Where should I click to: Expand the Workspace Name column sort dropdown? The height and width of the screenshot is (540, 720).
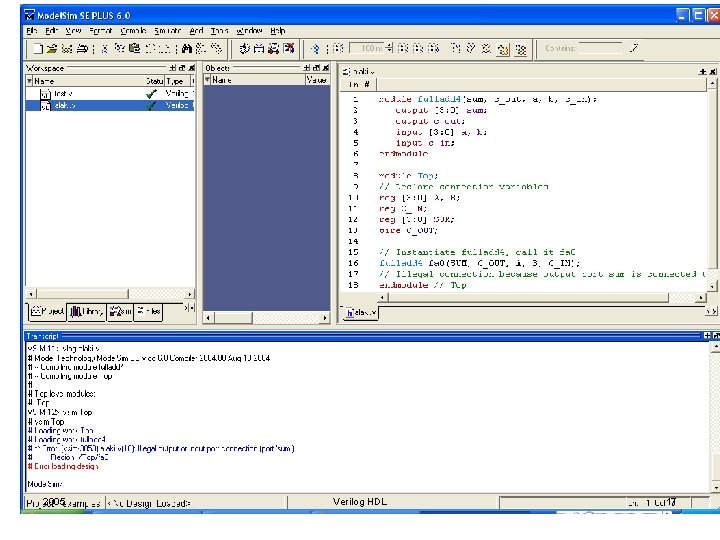pos(30,80)
